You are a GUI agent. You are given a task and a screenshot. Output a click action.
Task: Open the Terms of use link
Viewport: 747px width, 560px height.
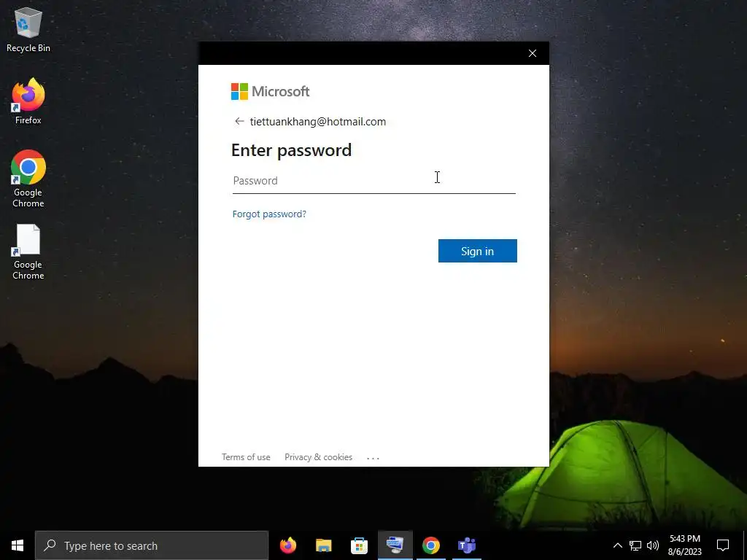[246, 457]
